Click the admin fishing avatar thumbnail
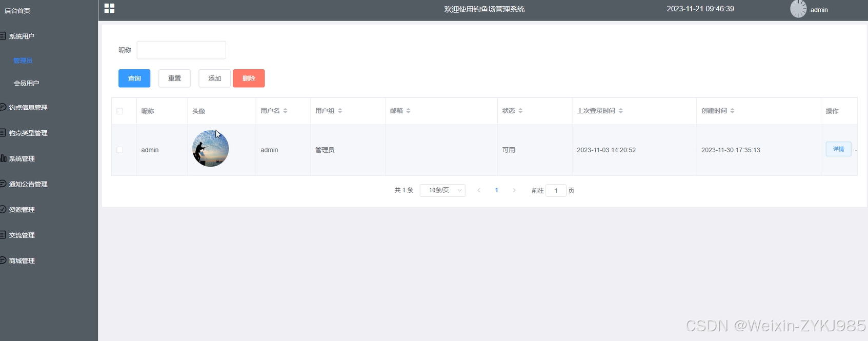Image resolution: width=868 pixels, height=341 pixels. [210, 148]
